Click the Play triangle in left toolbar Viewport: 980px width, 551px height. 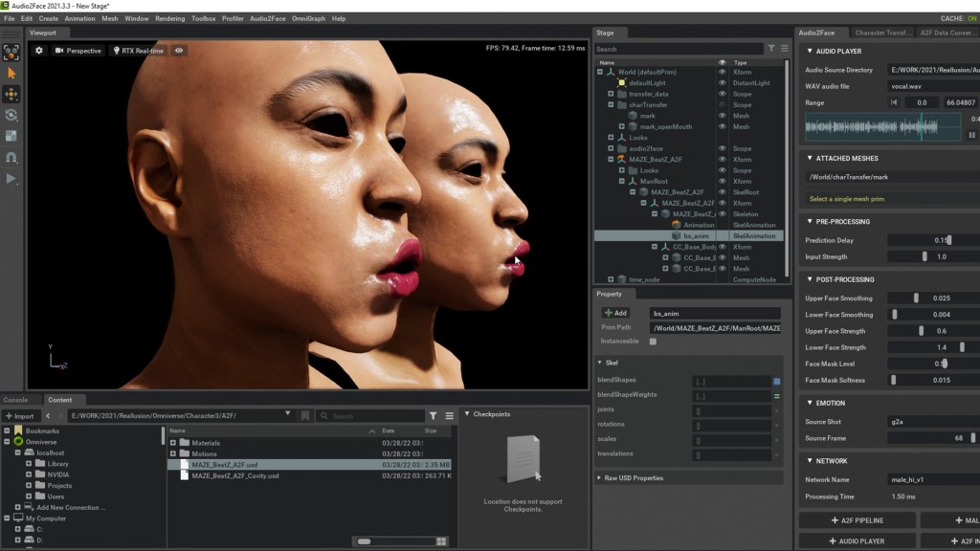click(x=11, y=179)
